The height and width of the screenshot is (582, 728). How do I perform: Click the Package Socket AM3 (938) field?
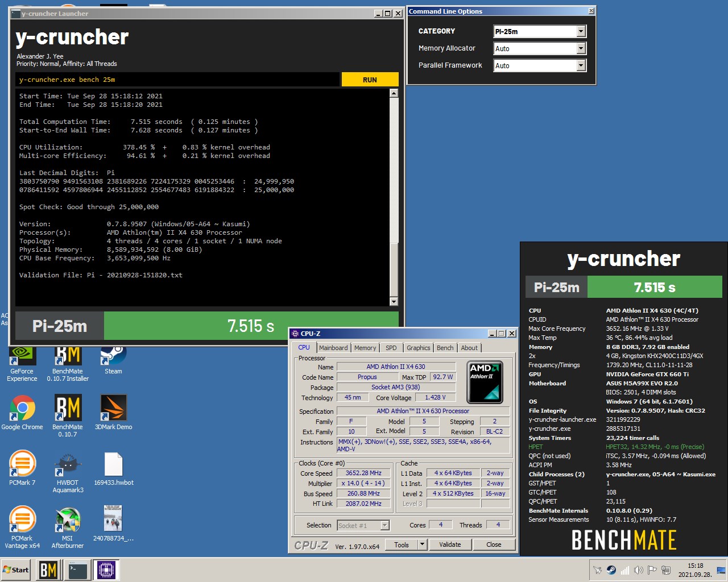tap(396, 387)
